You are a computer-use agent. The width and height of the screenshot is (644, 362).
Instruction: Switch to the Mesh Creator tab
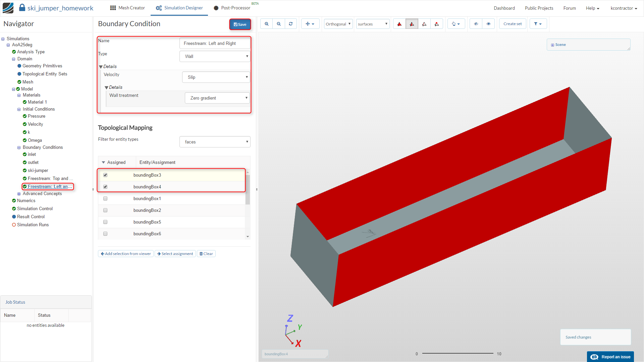click(127, 8)
